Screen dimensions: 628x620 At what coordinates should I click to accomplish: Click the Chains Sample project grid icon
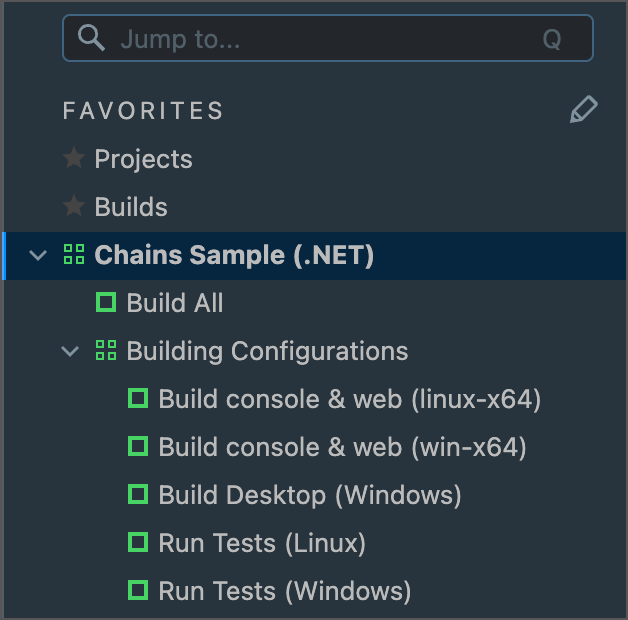pos(74,254)
